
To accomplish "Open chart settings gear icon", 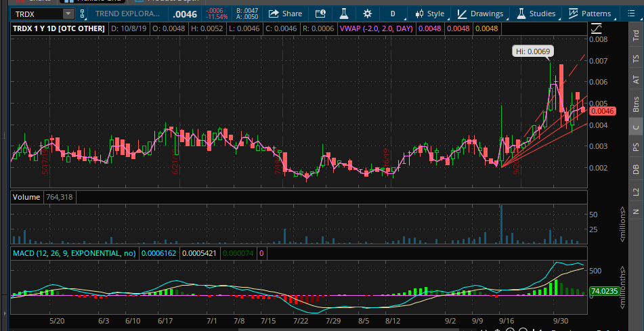I will (367, 14).
